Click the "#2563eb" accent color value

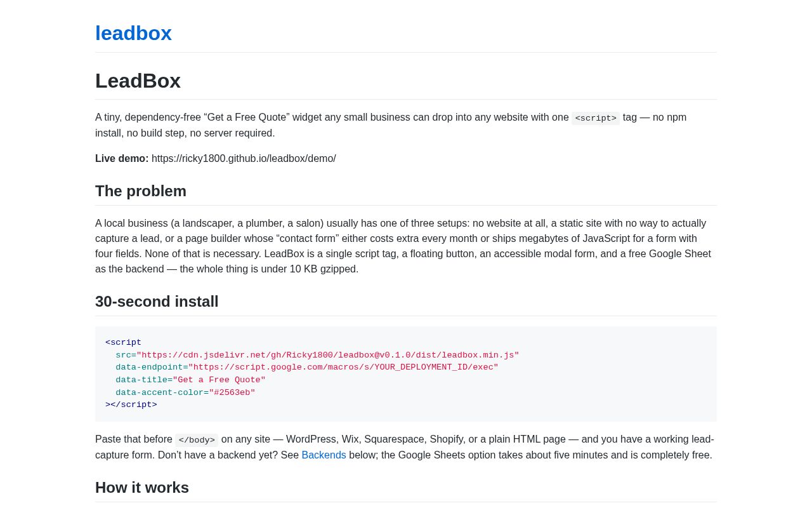coord(232,392)
